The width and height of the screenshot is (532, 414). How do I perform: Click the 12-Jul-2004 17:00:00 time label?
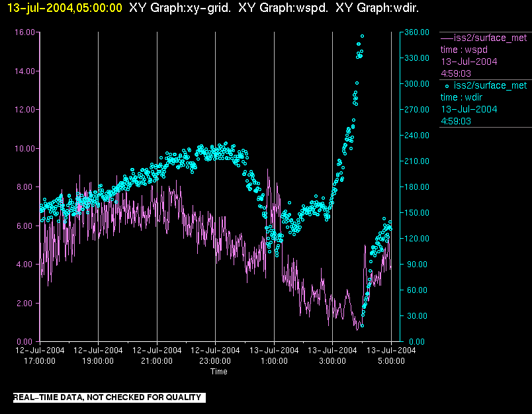(x=40, y=355)
